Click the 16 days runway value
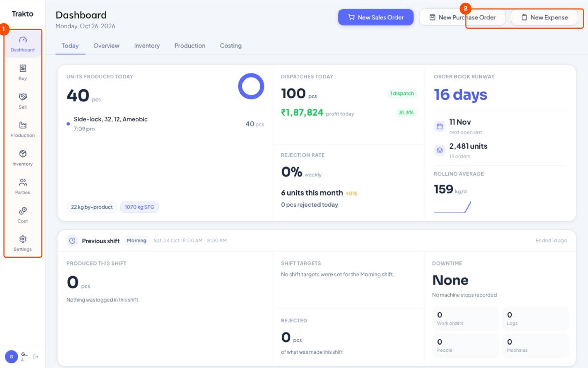Viewport: 588px width, 368px height. coord(460,95)
